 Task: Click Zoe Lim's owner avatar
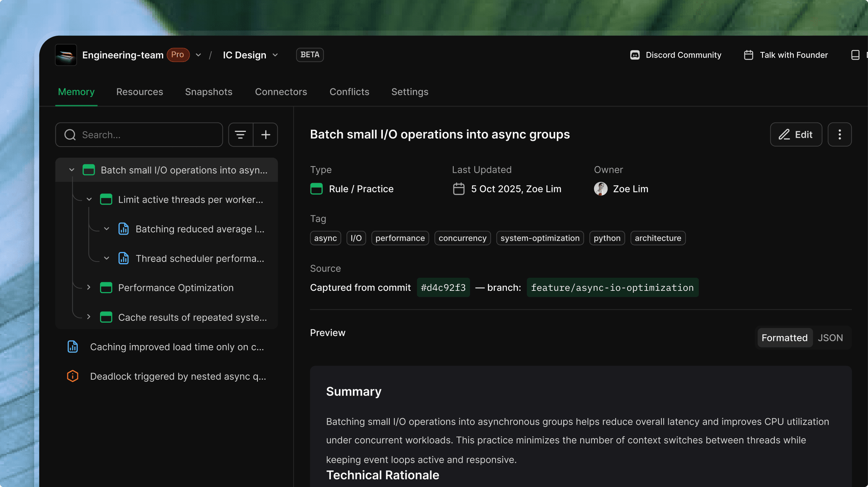(601, 189)
